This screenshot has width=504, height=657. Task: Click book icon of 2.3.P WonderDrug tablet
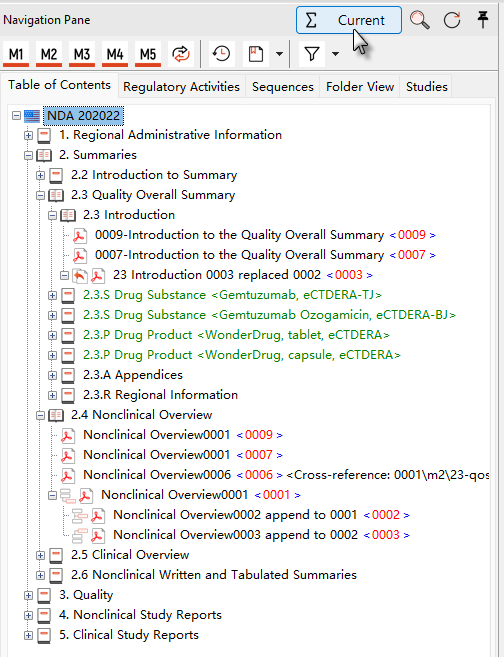coord(68,335)
